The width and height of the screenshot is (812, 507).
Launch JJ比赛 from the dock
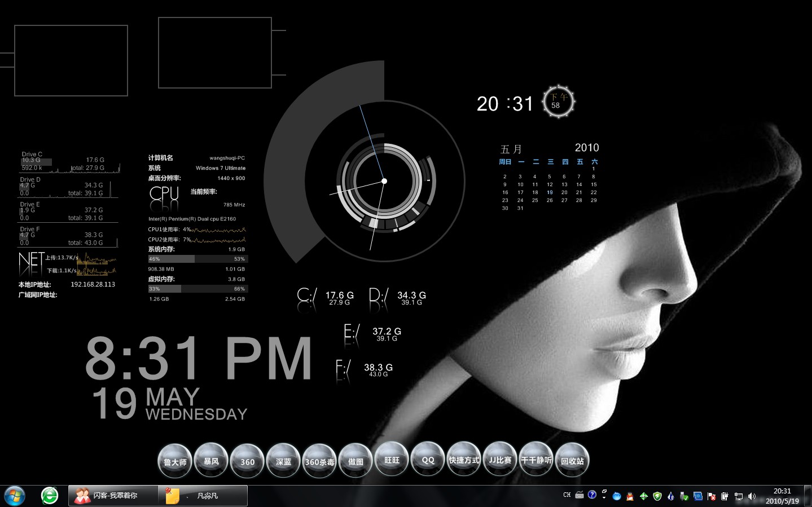coord(500,459)
